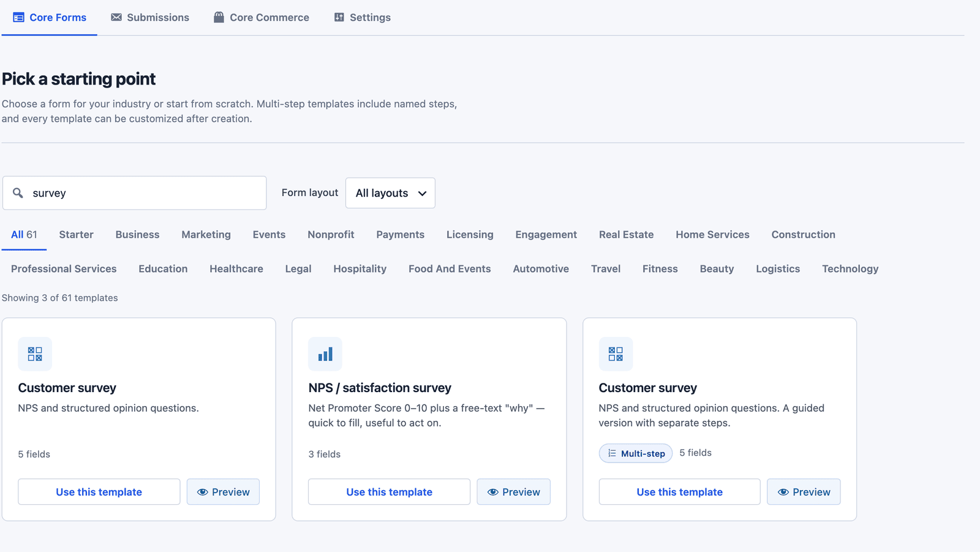Filter by Home Services category
The image size is (980, 552).
[x=712, y=235]
